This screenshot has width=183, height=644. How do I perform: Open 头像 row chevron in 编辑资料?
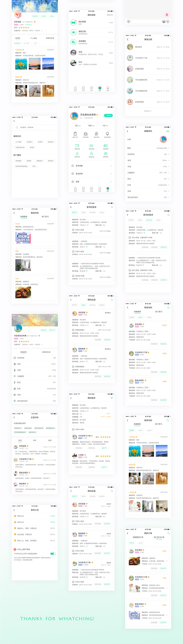coord(169,139)
